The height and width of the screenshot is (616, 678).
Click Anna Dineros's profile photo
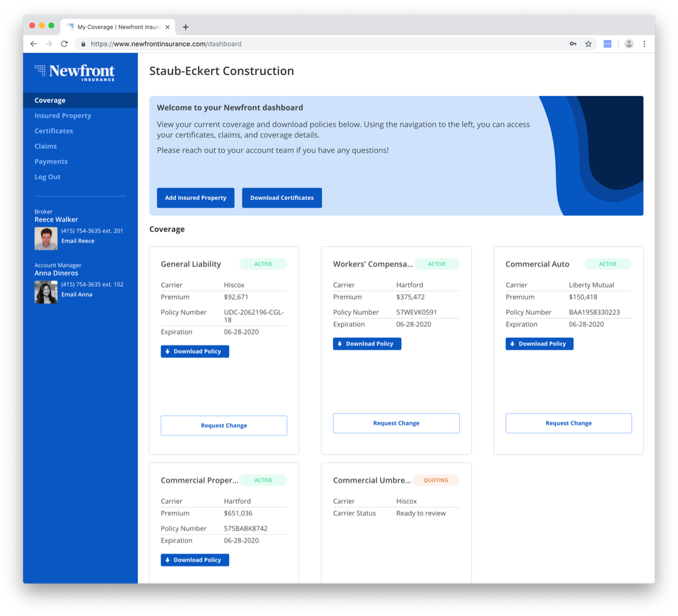point(46,292)
